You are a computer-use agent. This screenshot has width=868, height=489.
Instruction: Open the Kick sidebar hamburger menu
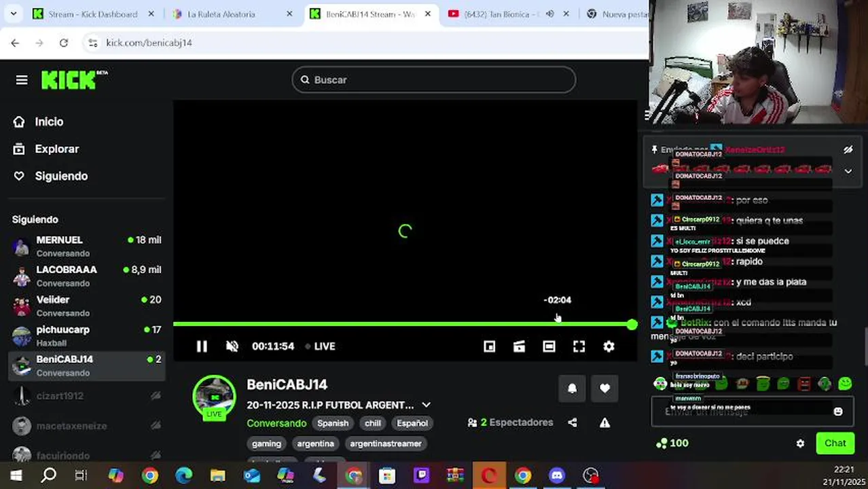tap(22, 80)
